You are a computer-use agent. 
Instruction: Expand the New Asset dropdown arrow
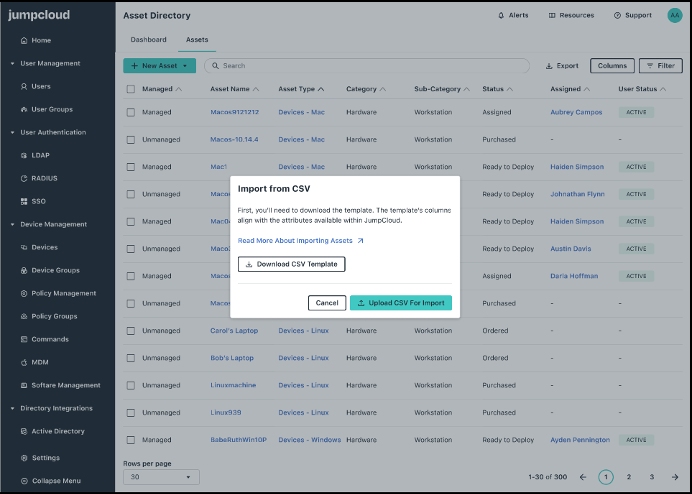click(185, 66)
